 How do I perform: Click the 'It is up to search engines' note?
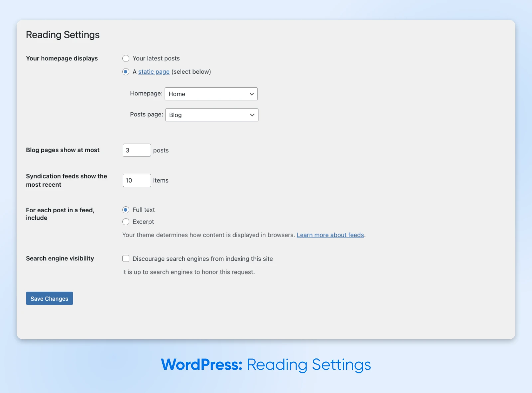tap(188, 272)
